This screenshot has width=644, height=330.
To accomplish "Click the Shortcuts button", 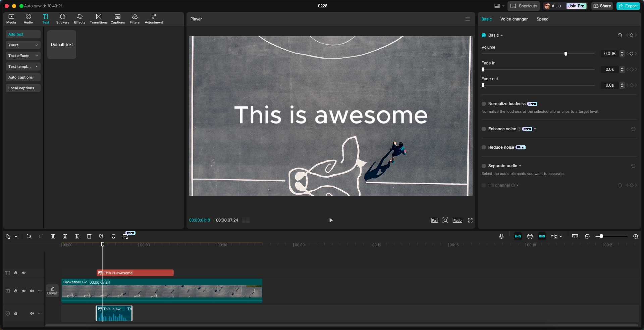I will (x=524, y=6).
